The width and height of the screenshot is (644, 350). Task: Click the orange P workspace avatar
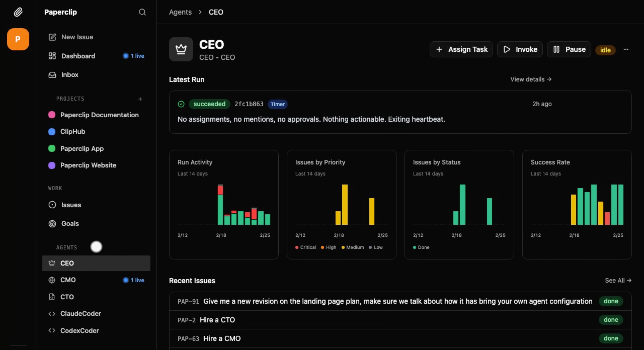pos(18,39)
